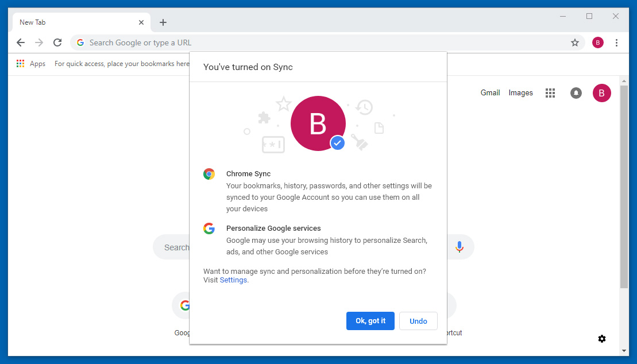Click the large B profile picture in dialog
Screen dimensions: 637x364
318,123
